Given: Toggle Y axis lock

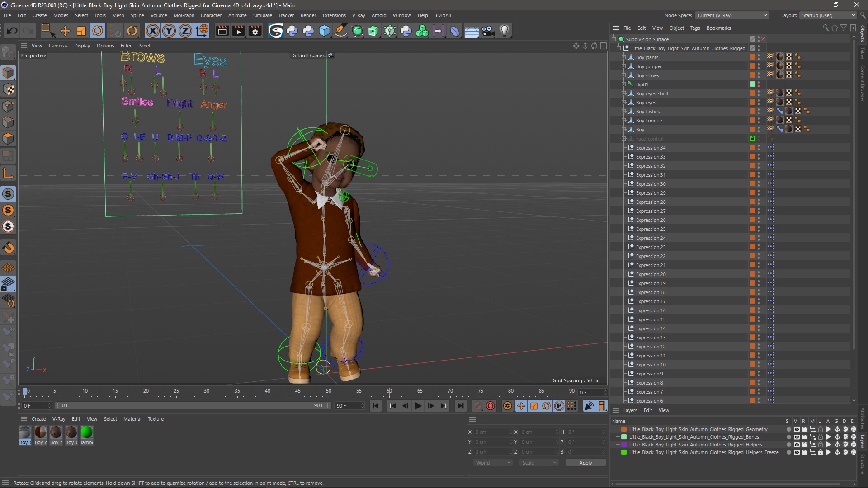Looking at the screenshot, I should (169, 31).
